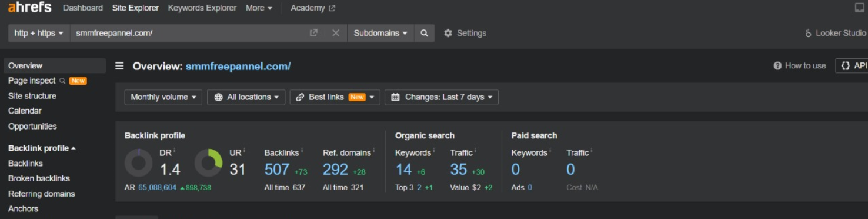Click DR info icon
Screen dimensions: 868x219
point(174,151)
